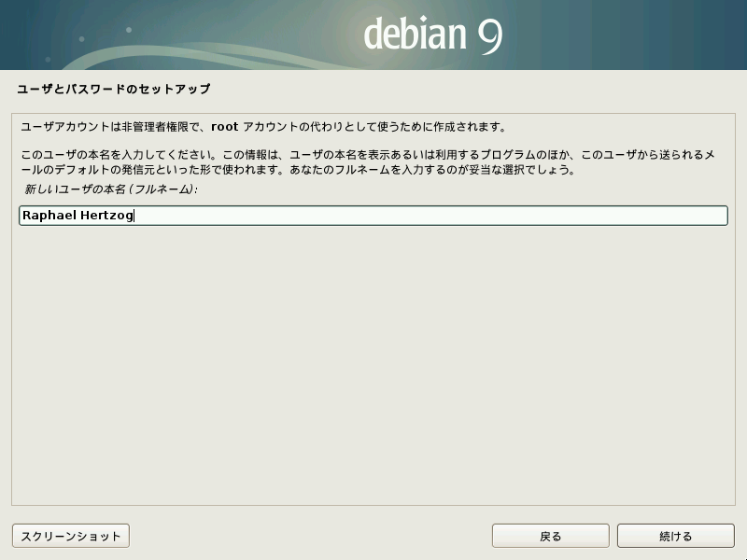Click just before Raphael in the name field
The height and width of the screenshot is (560, 747).
(22, 215)
